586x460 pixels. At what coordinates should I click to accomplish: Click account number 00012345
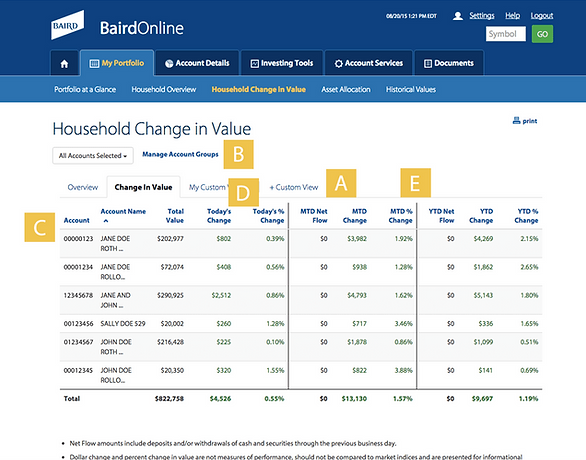[x=78, y=370]
